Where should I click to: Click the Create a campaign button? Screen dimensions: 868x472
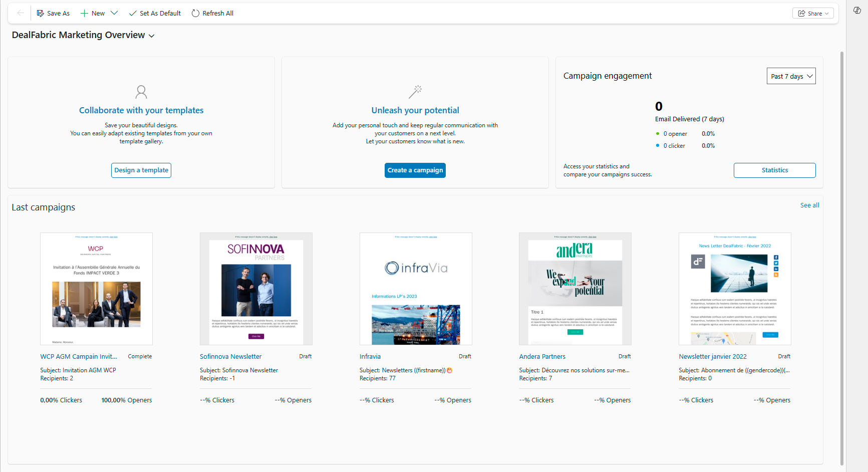(415, 170)
